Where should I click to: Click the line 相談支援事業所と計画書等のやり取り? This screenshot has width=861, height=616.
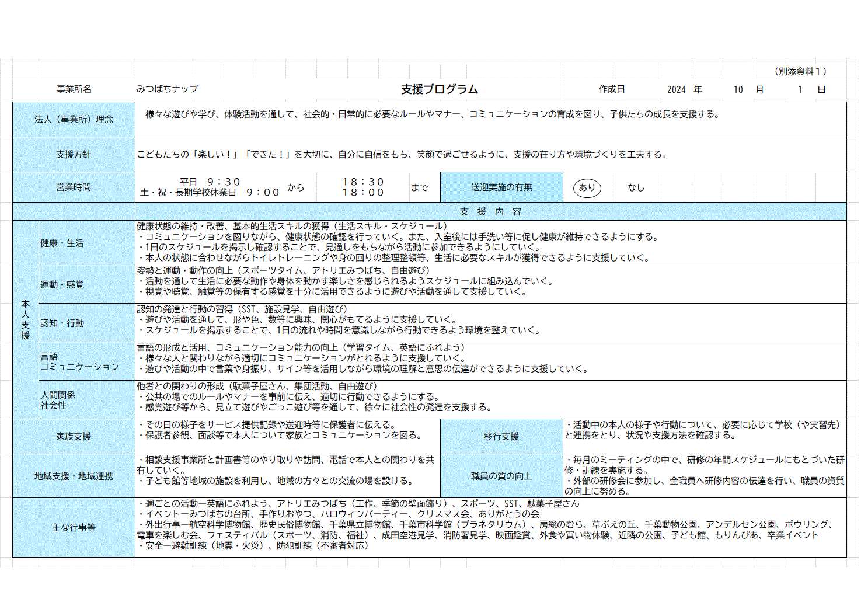pyautogui.click(x=286, y=465)
